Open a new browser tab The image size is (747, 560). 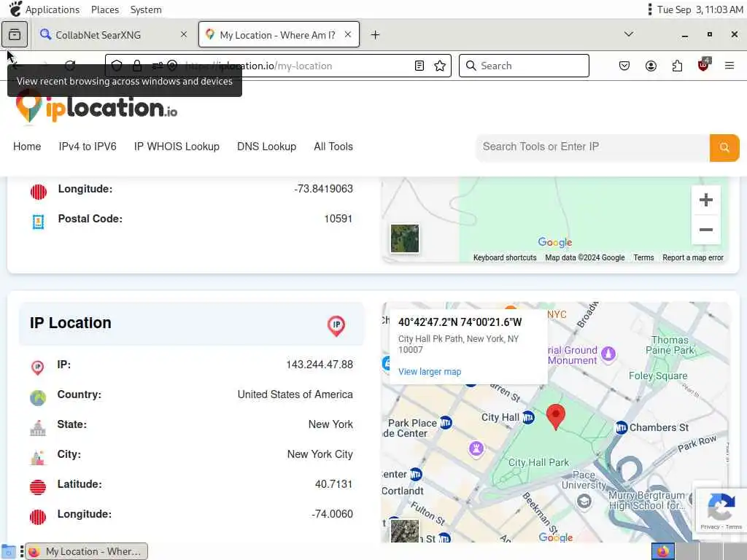click(x=376, y=35)
